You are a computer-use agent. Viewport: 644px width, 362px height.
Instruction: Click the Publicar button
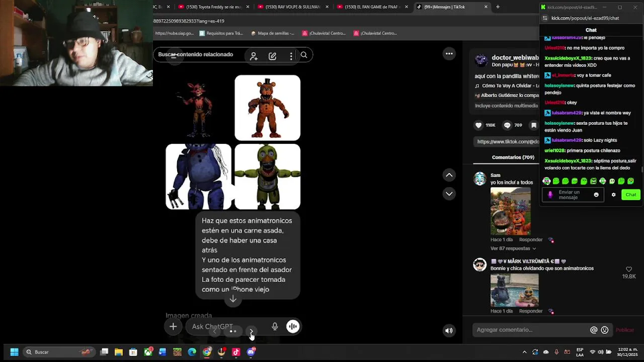pos(625,330)
